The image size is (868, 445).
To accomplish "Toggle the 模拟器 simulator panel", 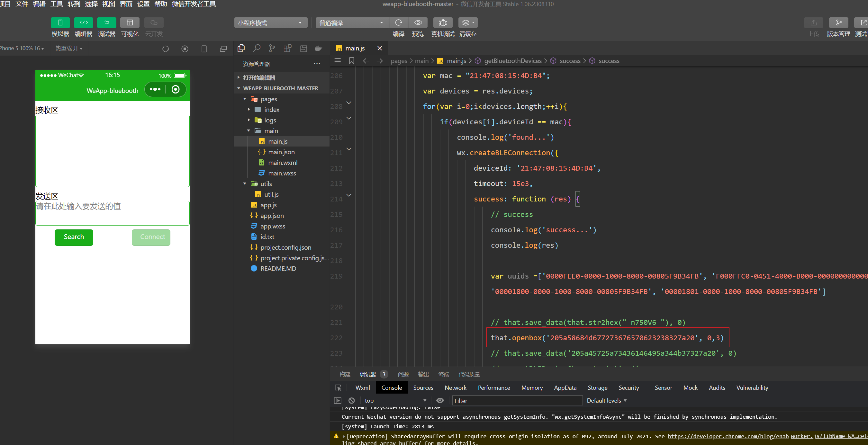I will (60, 22).
